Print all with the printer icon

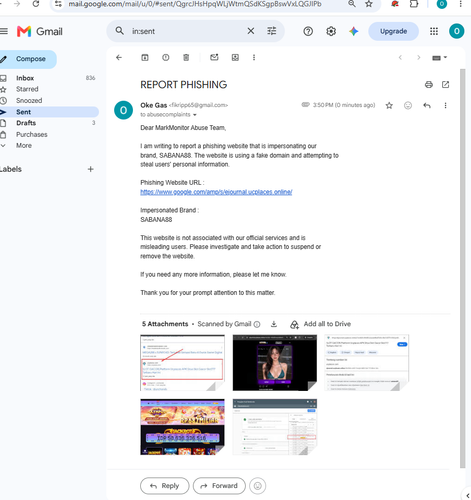(x=429, y=85)
